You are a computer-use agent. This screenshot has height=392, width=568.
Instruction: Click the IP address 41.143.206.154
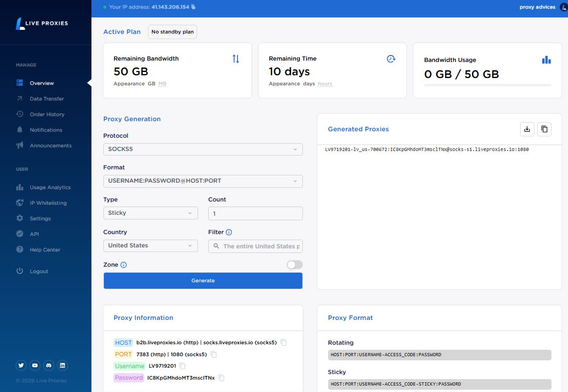coord(170,7)
